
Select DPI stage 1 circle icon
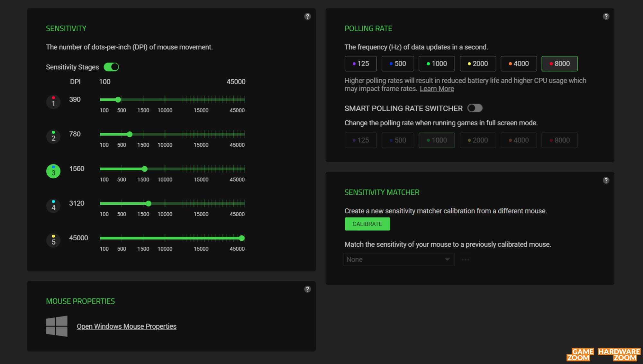(53, 102)
